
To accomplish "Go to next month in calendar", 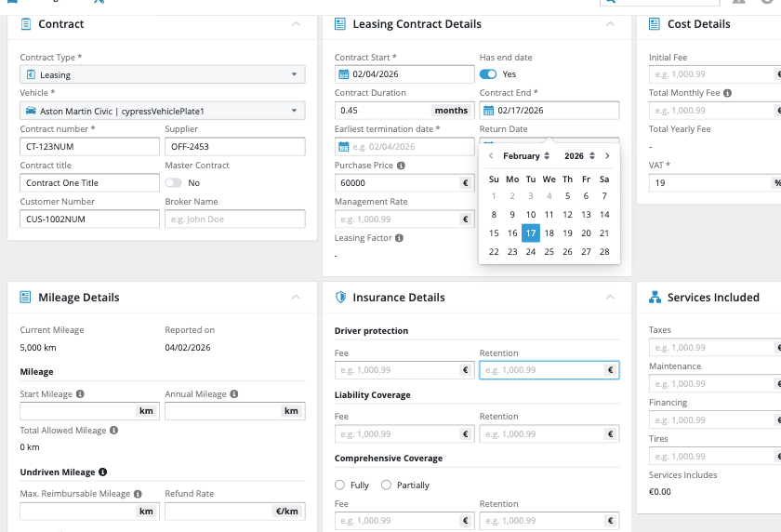I will [607, 156].
